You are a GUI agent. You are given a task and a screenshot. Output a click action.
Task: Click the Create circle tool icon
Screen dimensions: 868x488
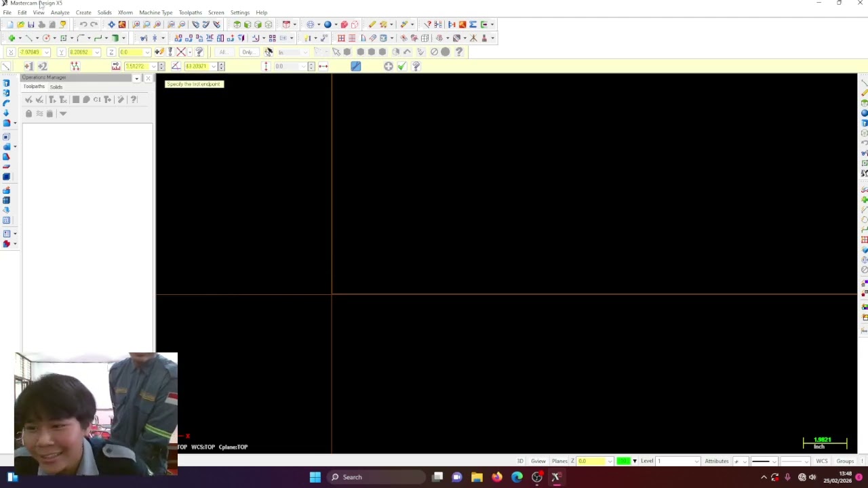coord(46,38)
